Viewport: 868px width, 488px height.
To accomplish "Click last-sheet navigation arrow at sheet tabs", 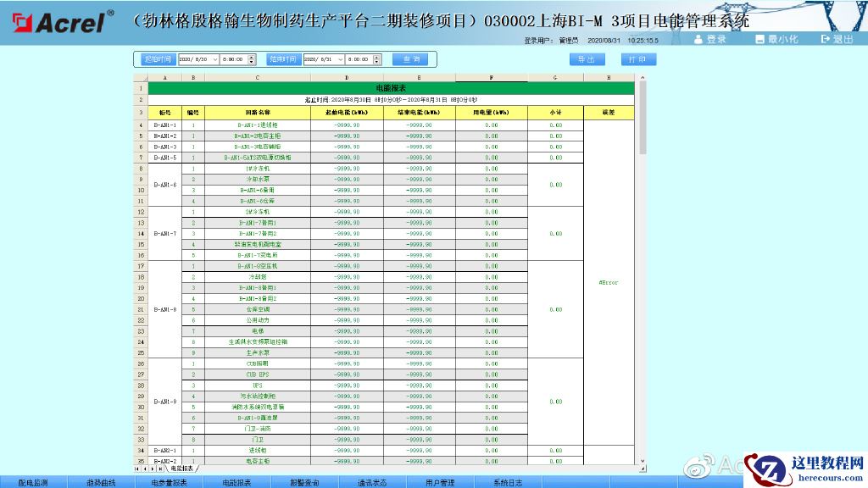I will 160,469.
